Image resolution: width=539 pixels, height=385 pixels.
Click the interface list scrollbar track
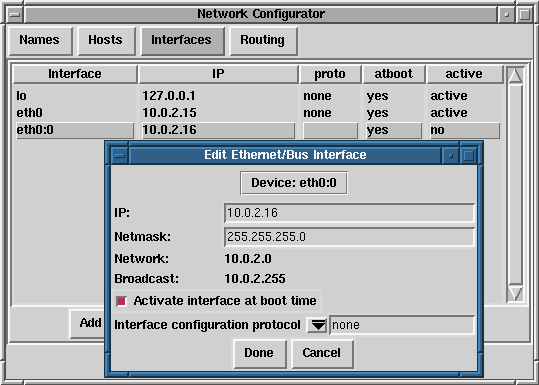click(515, 184)
